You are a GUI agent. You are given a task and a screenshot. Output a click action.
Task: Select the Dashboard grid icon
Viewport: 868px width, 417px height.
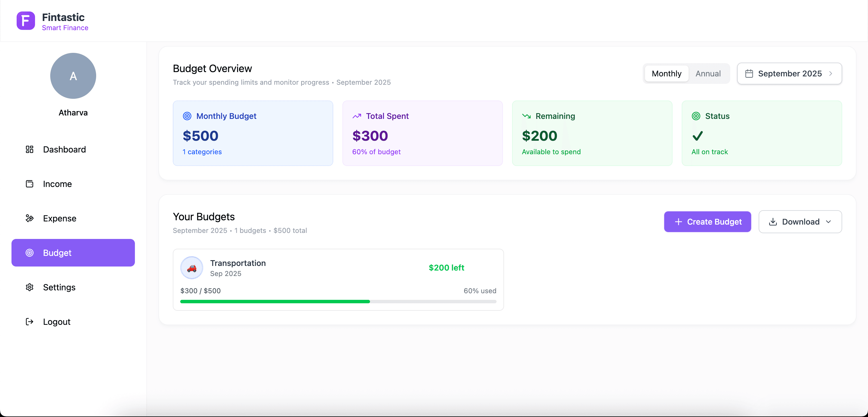tap(30, 149)
